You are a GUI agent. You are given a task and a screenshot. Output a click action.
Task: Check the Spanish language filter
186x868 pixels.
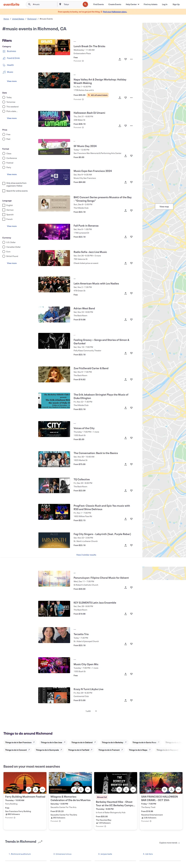click(x=4, y=215)
